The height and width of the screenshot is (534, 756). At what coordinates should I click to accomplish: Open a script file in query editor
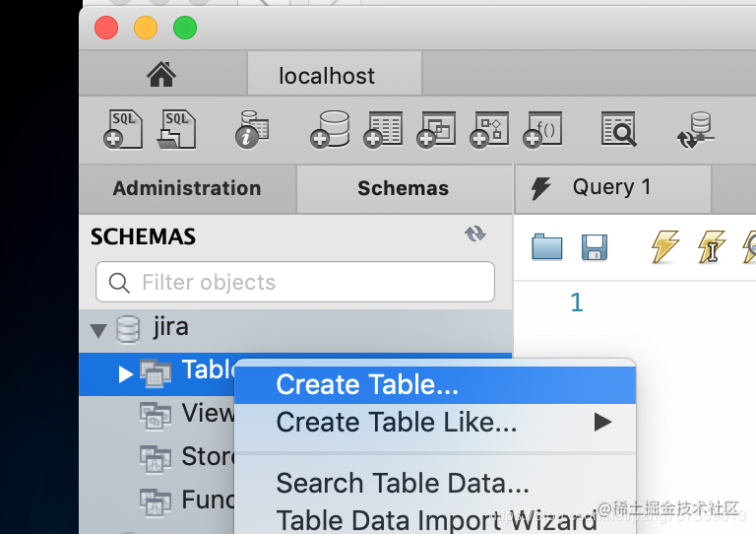(x=546, y=246)
